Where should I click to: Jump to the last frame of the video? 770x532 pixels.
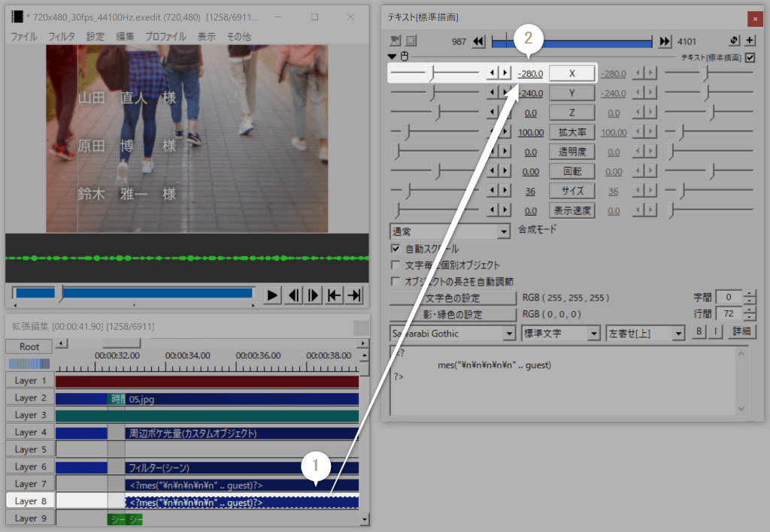[354, 295]
